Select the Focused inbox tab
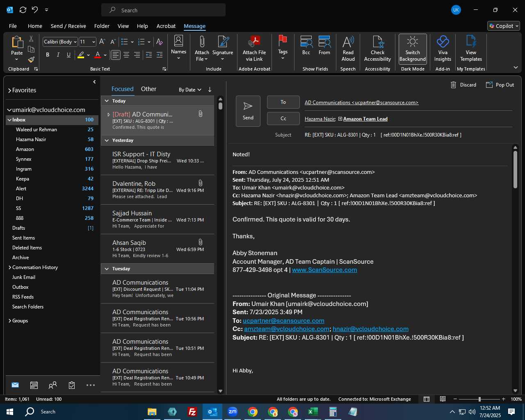Viewport: 525px width, 420px height. click(x=122, y=89)
